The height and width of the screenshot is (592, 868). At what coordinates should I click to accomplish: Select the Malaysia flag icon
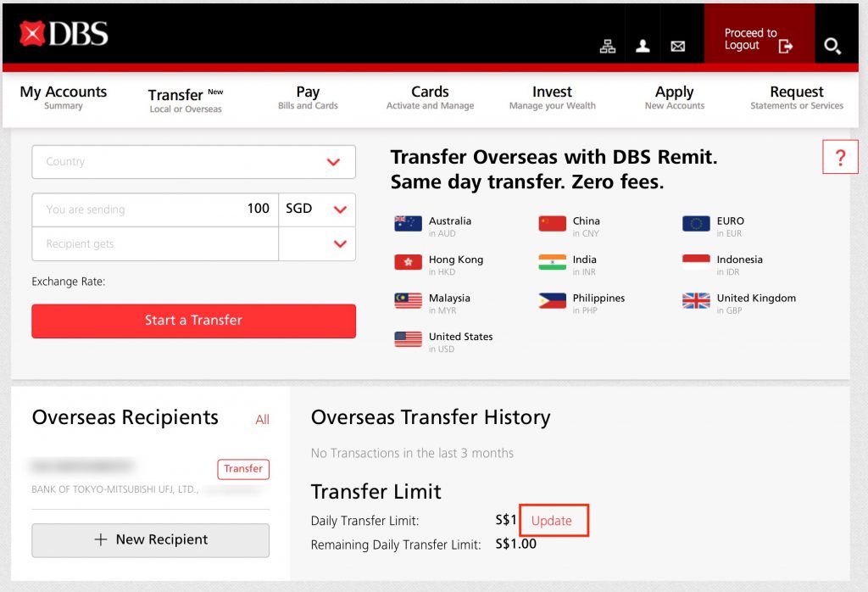[408, 300]
